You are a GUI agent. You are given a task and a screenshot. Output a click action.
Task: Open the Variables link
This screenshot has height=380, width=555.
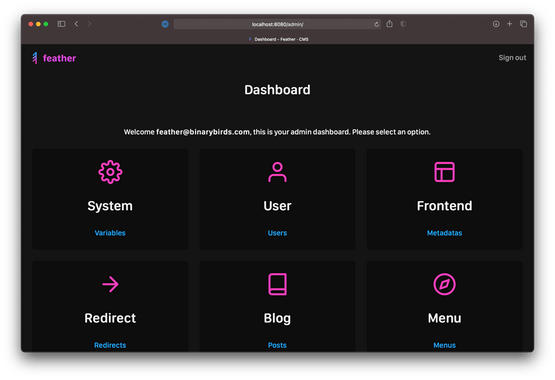pos(110,233)
